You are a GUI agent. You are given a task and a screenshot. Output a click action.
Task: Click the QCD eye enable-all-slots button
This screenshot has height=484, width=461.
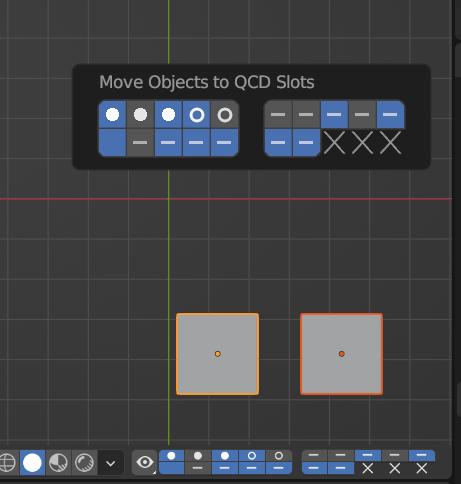point(145,463)
